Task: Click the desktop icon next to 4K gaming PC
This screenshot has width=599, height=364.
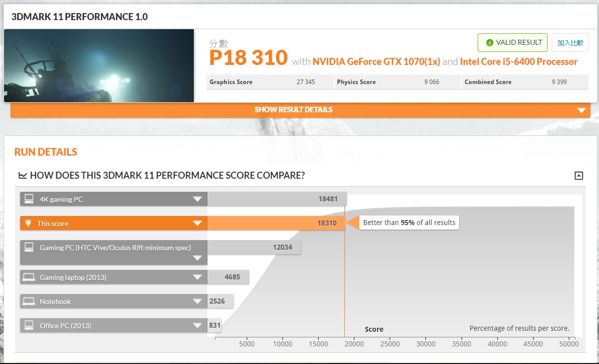Action: point(29,199)
